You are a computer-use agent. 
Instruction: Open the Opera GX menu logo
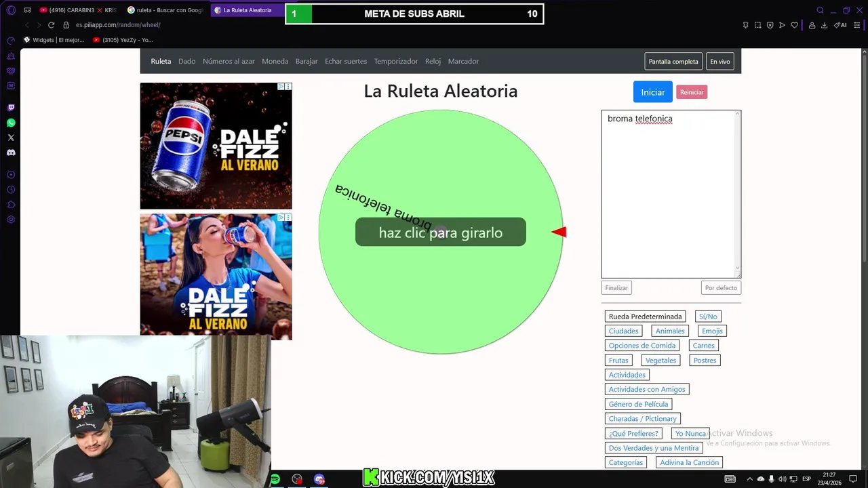tap(11, 10)
